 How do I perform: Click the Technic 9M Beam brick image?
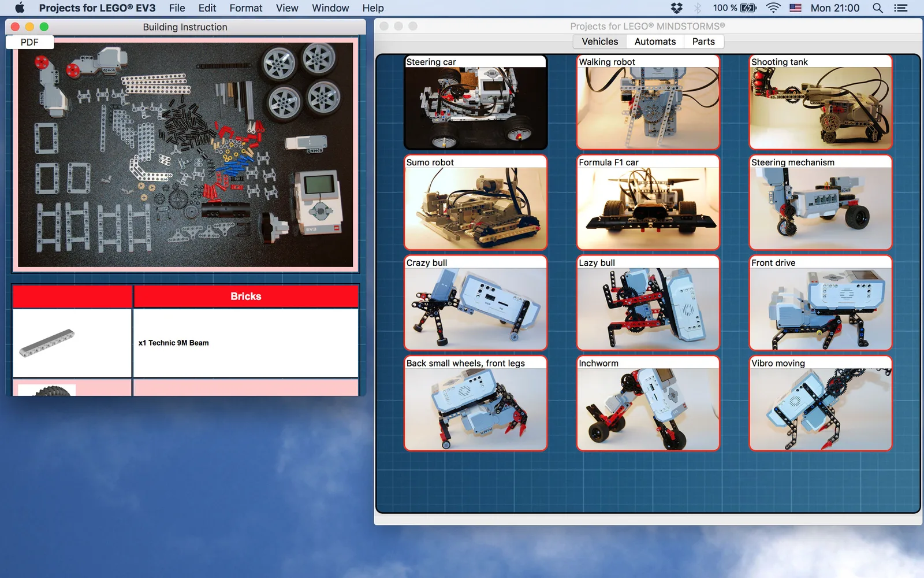click(x=47, y=343)
